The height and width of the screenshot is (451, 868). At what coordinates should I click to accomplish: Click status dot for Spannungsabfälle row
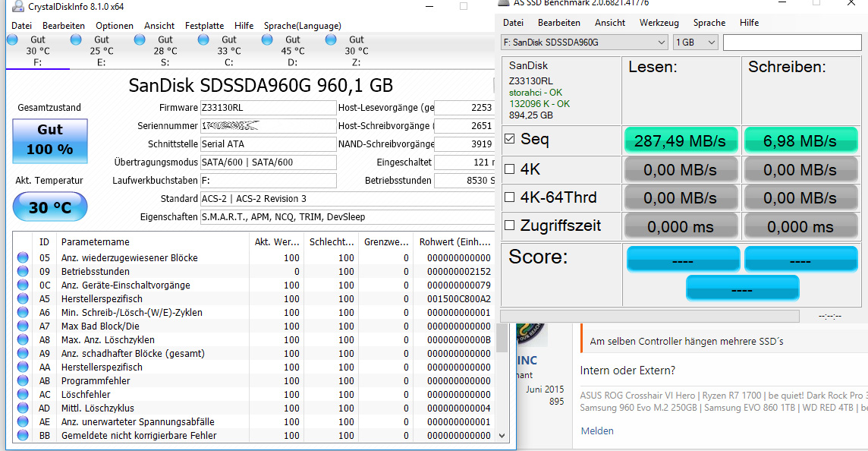tap(23, 421)
